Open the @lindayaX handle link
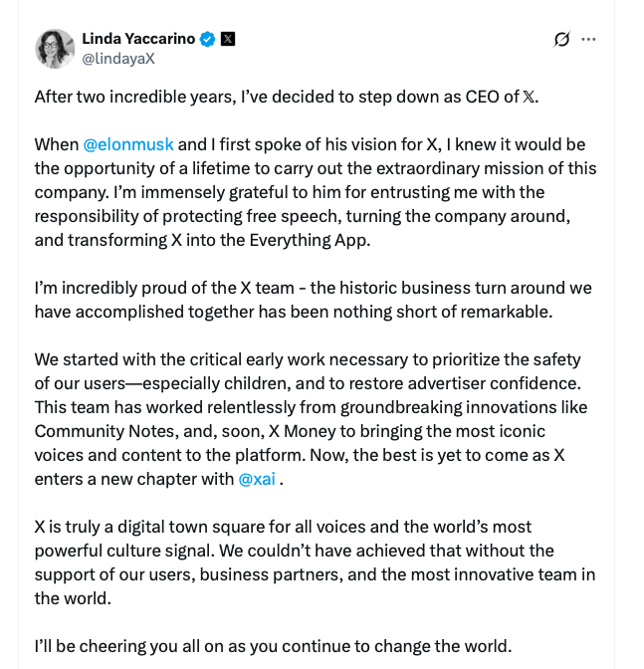 point(118,59)
